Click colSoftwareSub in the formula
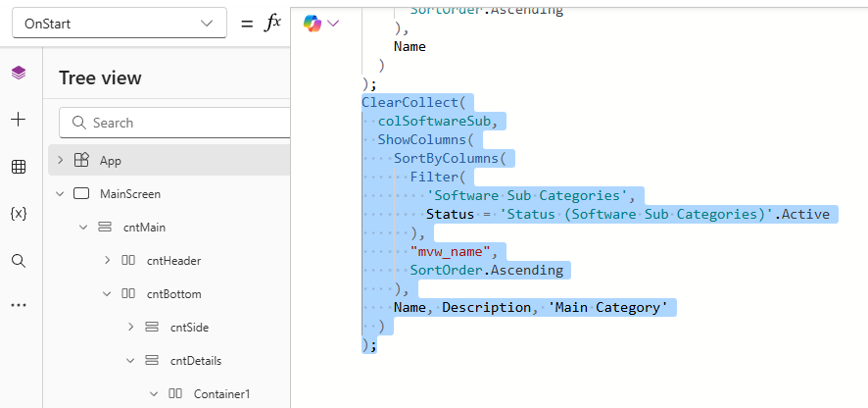Screen dimensions: 868x408 tap(440, 121)
